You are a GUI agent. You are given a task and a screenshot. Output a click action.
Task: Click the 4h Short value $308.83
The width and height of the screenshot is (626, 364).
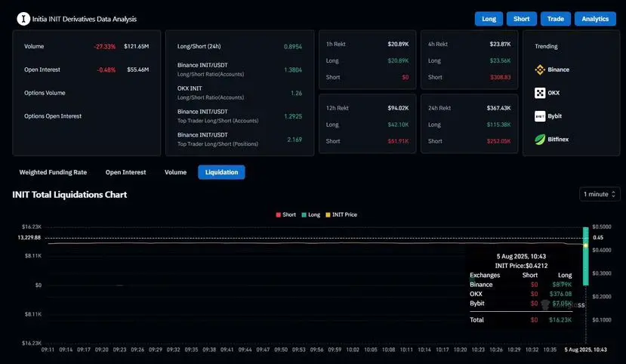[500, 77]
